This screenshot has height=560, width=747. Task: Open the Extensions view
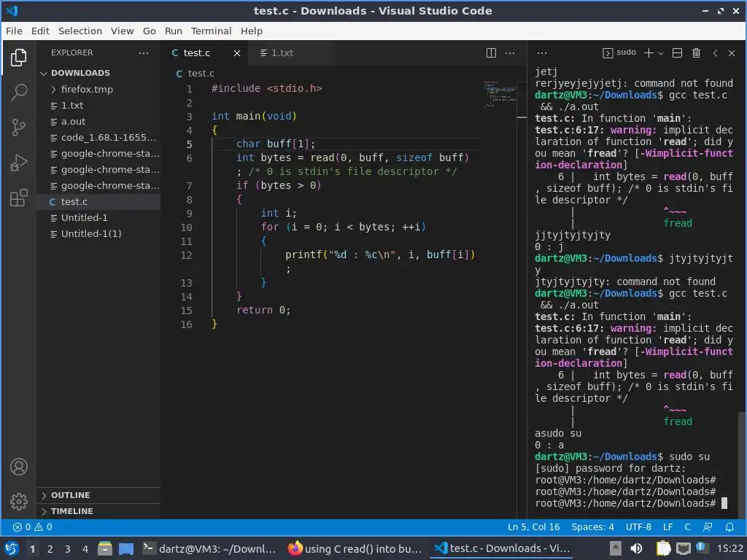click(18, 198)
